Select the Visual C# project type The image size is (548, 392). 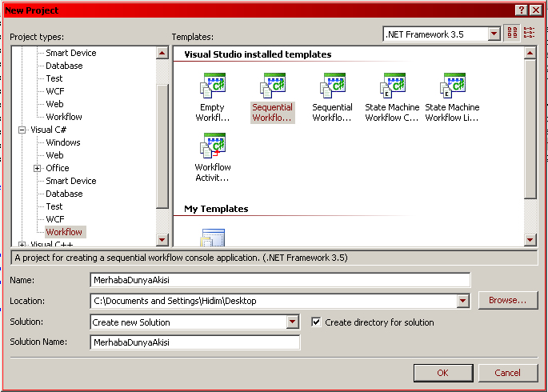[48, 130]
